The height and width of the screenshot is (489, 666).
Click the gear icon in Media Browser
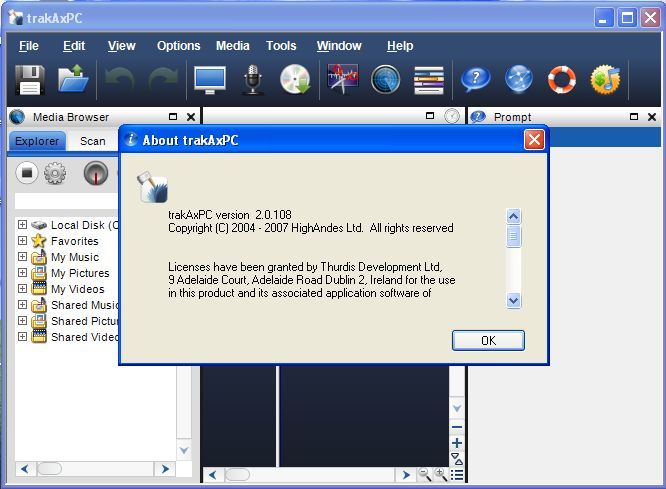point(55,173)
